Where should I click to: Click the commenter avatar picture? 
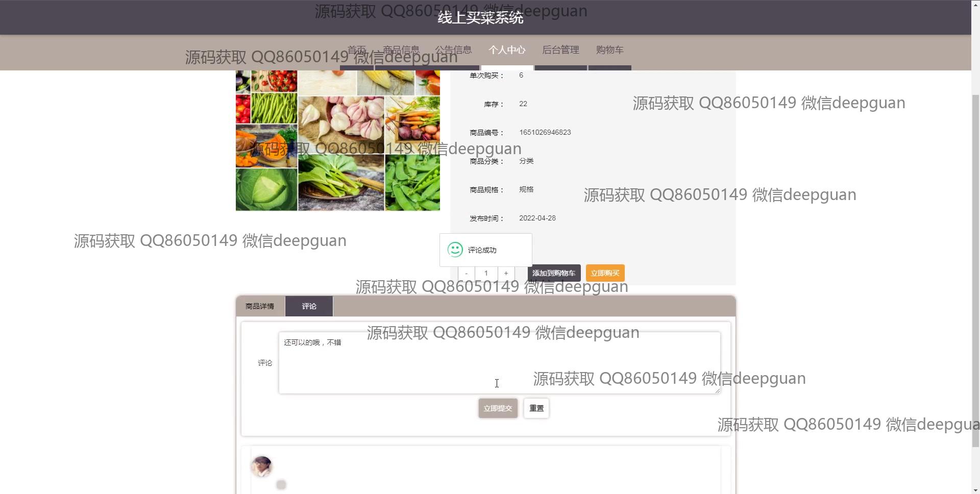(x=262, y=466)
